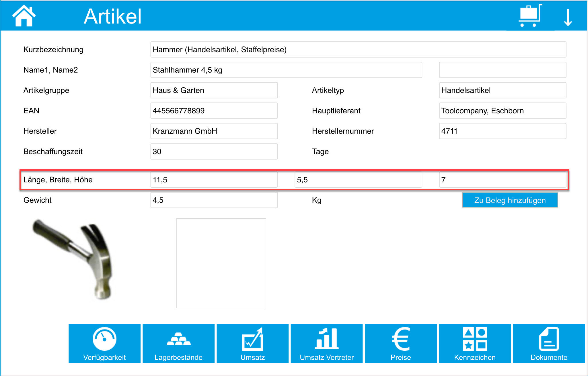Click the Beschaffungszeit field with 30
The width and height of the screenshot is (588, 376).
coord(214,151)
